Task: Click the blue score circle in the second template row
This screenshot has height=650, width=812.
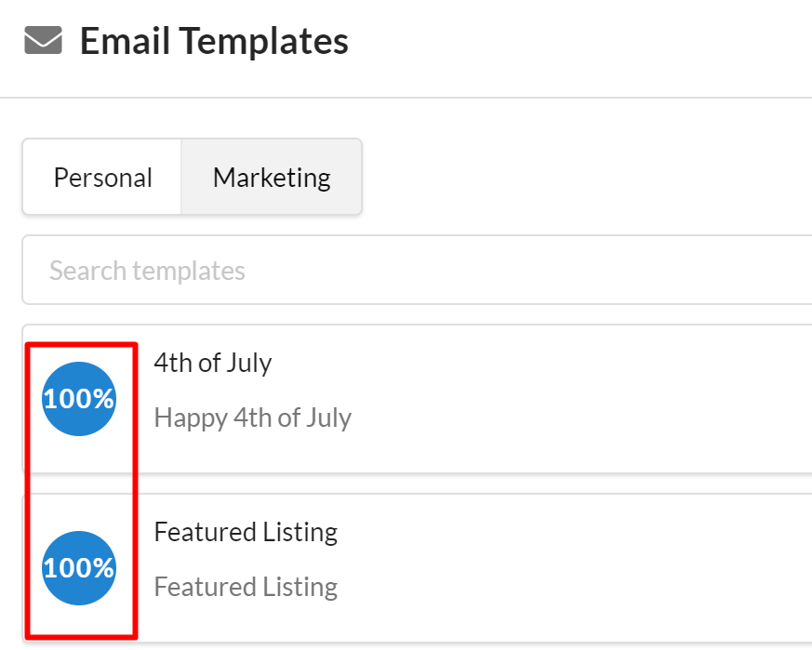Action: coord(79,568)
